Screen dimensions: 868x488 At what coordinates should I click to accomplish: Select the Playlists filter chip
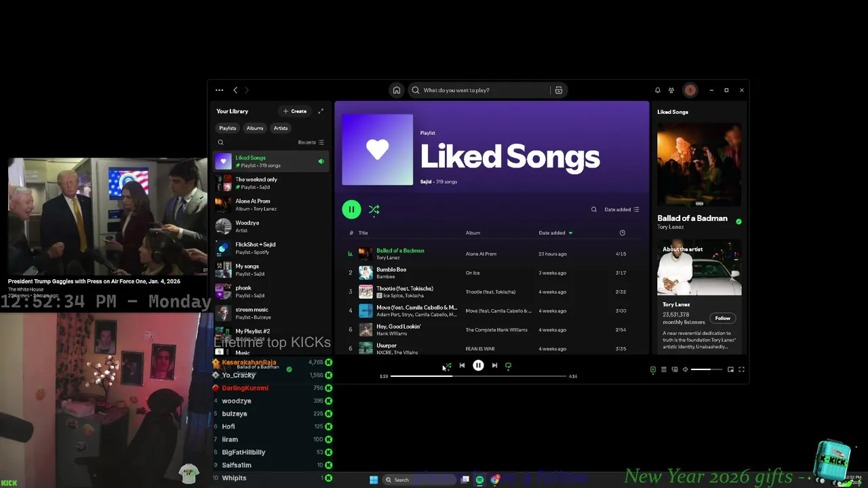pyautogui.click(x=228, y=128)
